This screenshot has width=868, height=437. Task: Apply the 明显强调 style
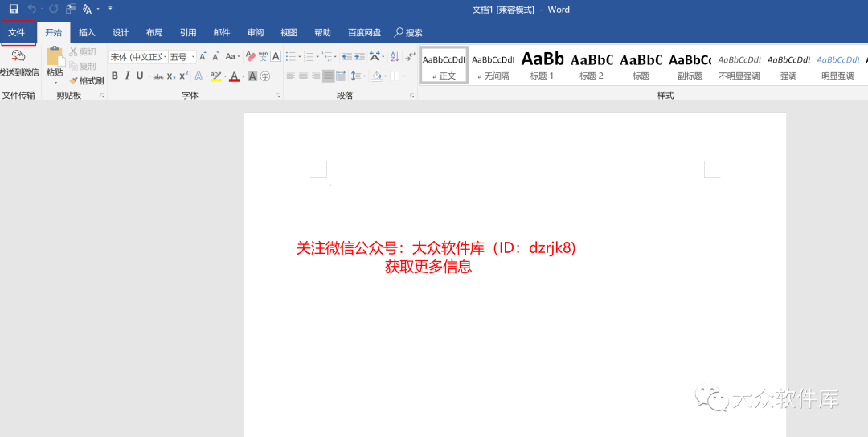point(838,65)
